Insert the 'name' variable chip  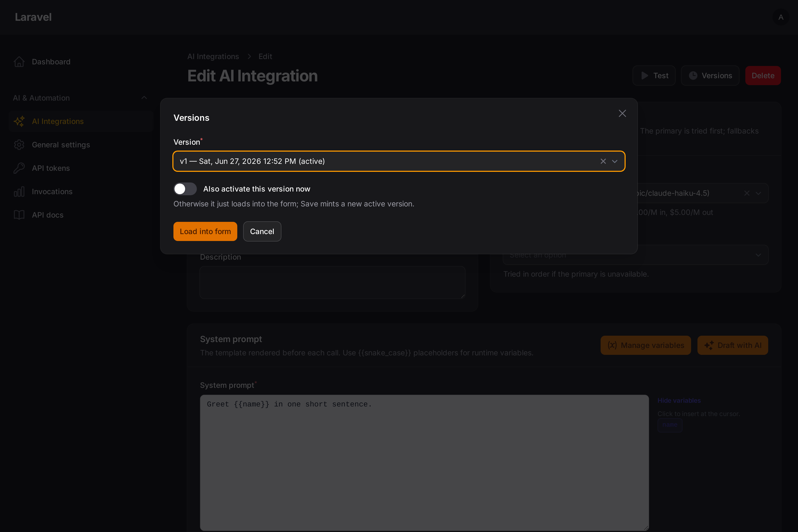click(x=670, y=425)
